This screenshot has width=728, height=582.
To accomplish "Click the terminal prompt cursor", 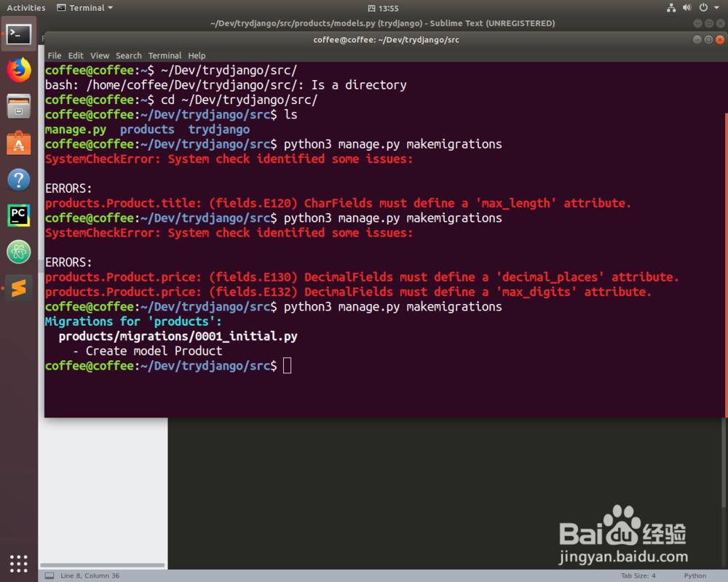I will coord(288,366).
